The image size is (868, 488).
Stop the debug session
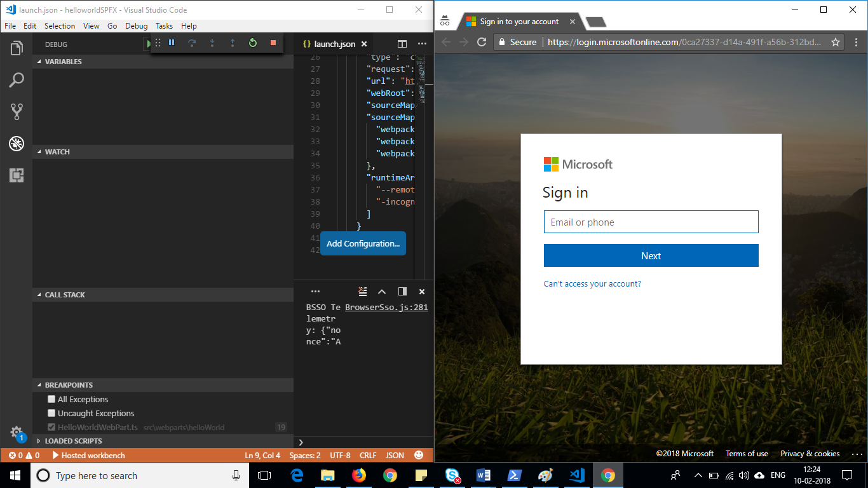pyautogui.click(x=273, y=43)
